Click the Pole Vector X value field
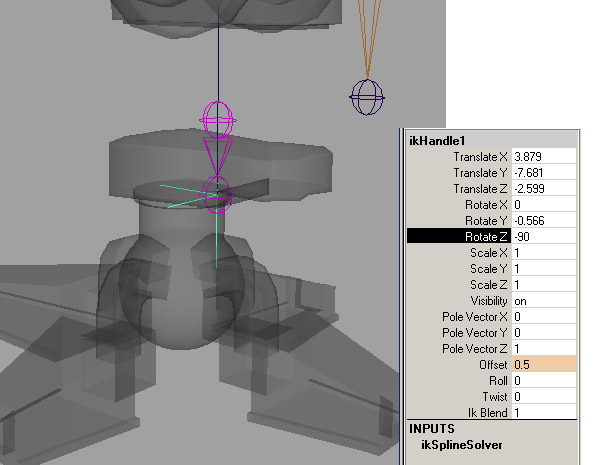Viewport: 600px width, 465px height. [x=544, y=317]
